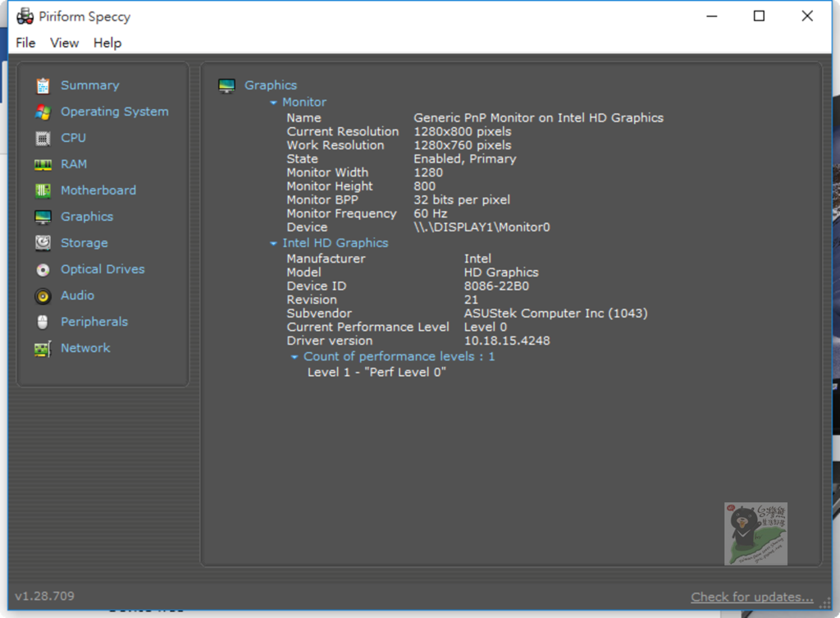Click the Device ID 8086-22B0 value
Viewport: 840px width, 618px height.
point(496,286)
